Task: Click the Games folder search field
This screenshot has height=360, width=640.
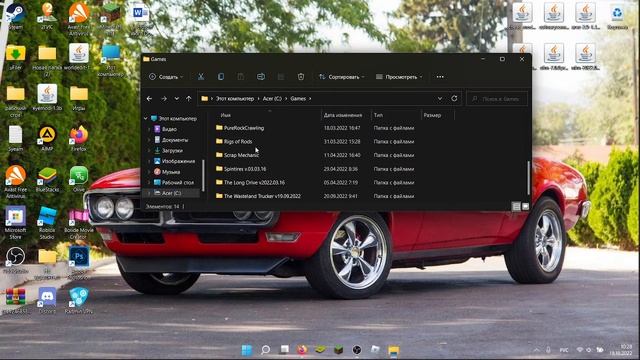Action: [x=497, y=99]
